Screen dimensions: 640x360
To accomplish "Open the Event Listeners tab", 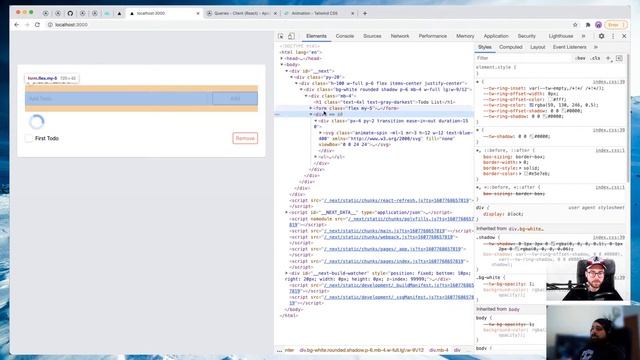I will (x=569, y=47).
